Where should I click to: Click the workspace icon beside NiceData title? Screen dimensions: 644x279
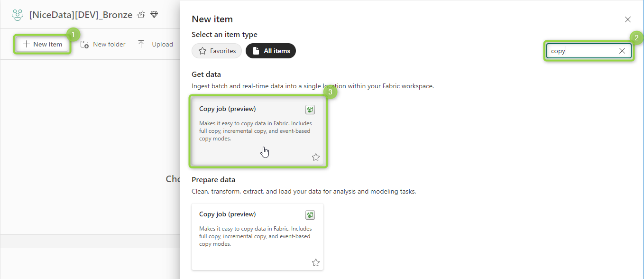pos(18,15)
